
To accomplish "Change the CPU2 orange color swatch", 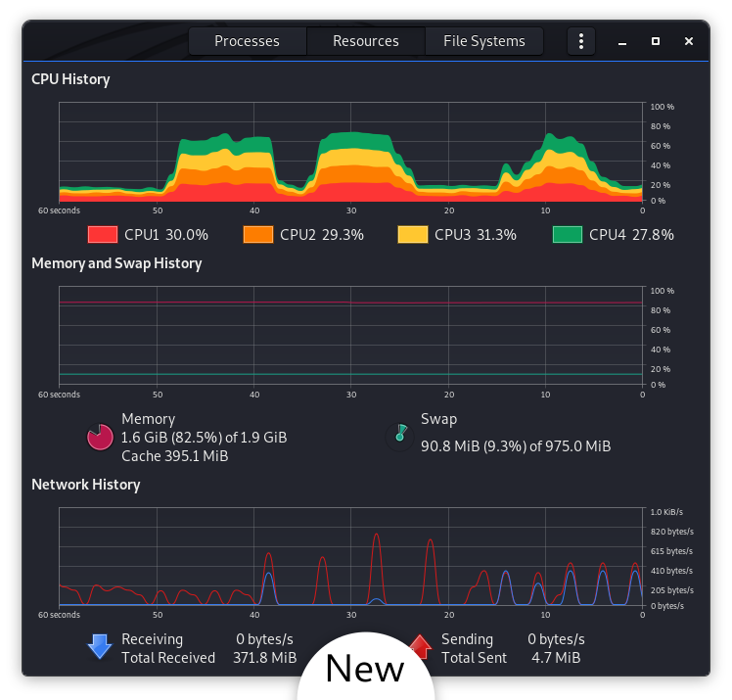I will [258, 234].
